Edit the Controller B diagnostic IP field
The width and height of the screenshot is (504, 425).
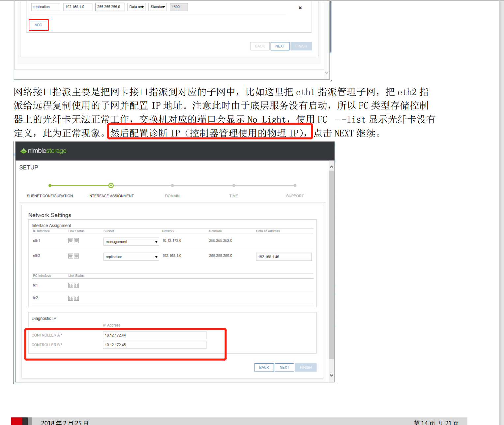(x=155, y=345)
